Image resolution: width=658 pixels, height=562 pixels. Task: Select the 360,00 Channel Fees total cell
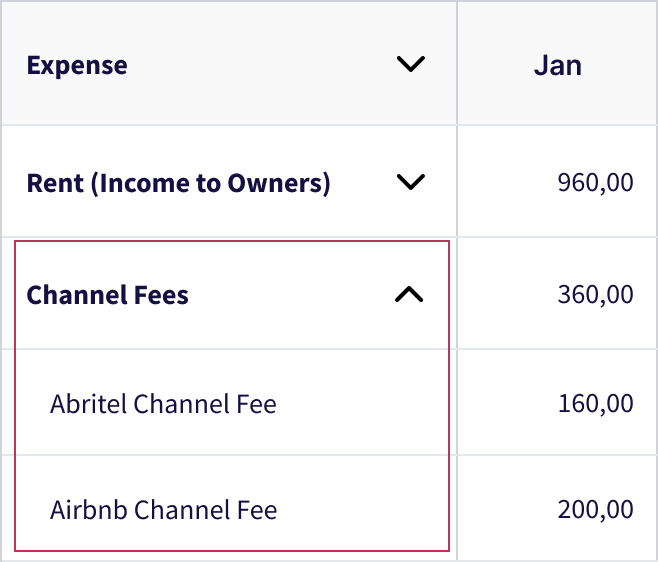pos(595,295)
